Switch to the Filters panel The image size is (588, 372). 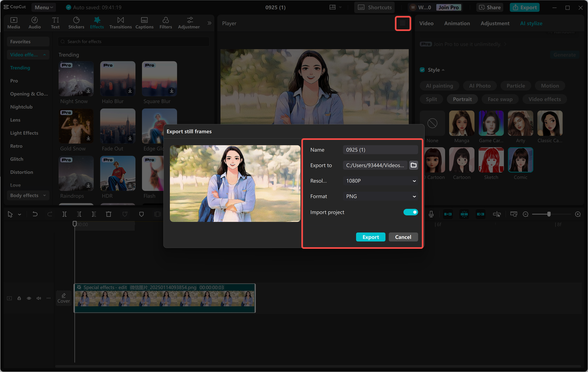click(165, 22)
